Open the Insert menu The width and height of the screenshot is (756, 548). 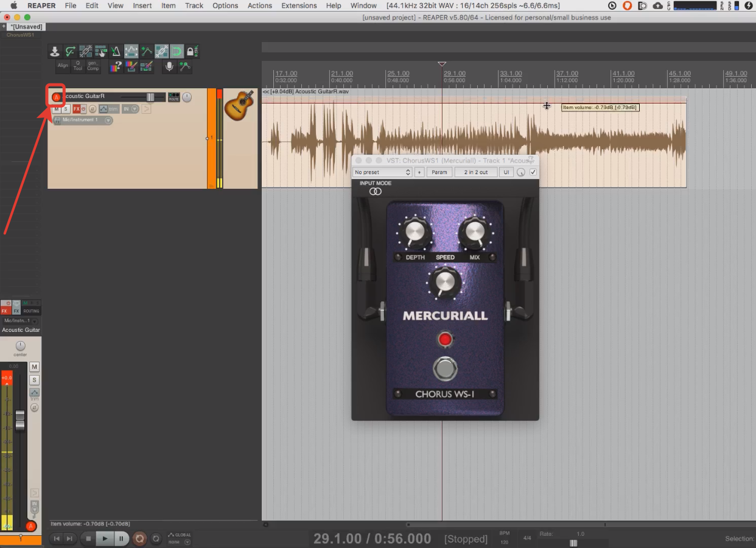142,5
